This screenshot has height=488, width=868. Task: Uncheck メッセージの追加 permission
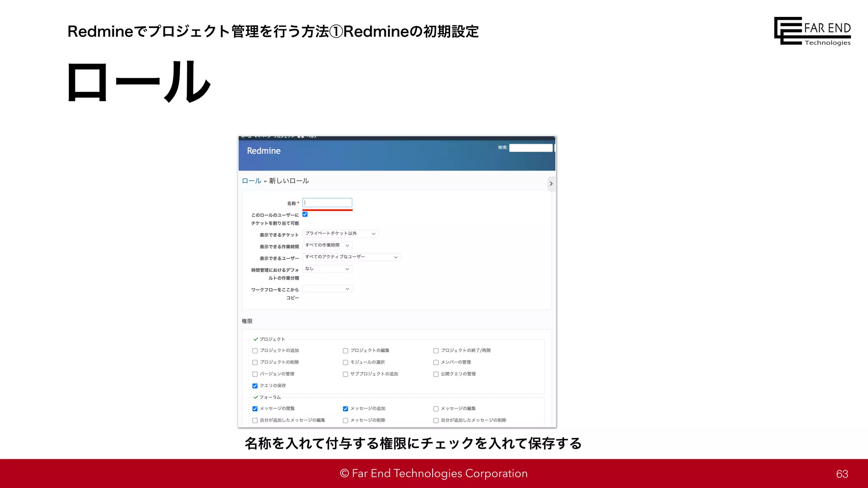coord(345,409)
